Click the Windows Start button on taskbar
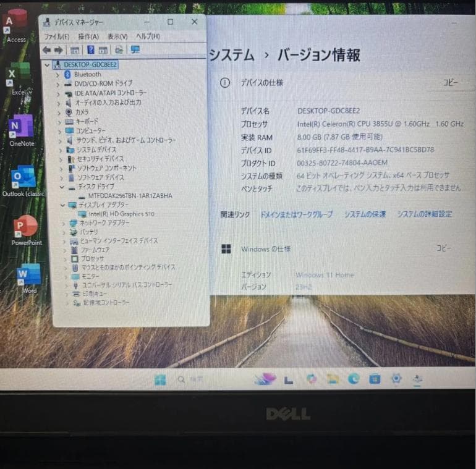The height and width of the screenshot is (469, 476). (160, 379)
